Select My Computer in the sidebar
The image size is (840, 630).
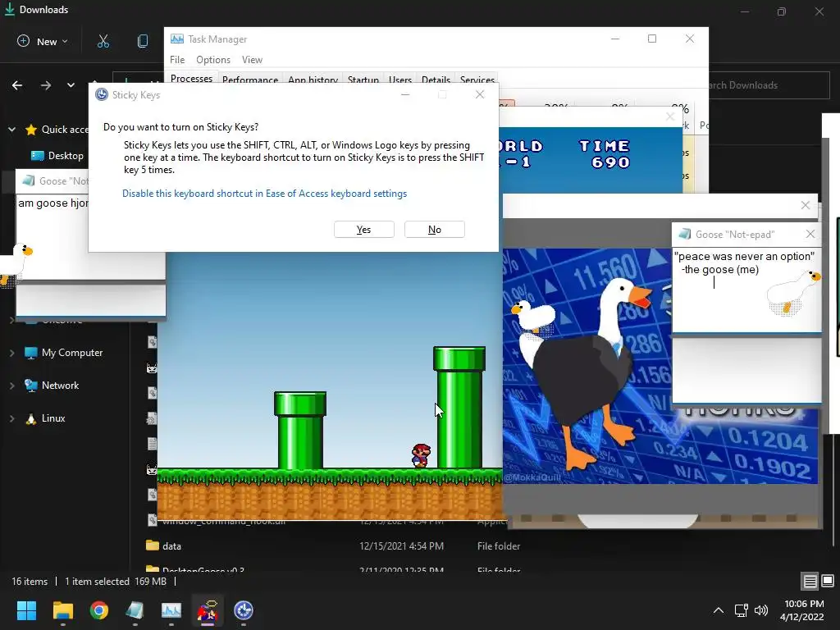click(x=64, y=353)
